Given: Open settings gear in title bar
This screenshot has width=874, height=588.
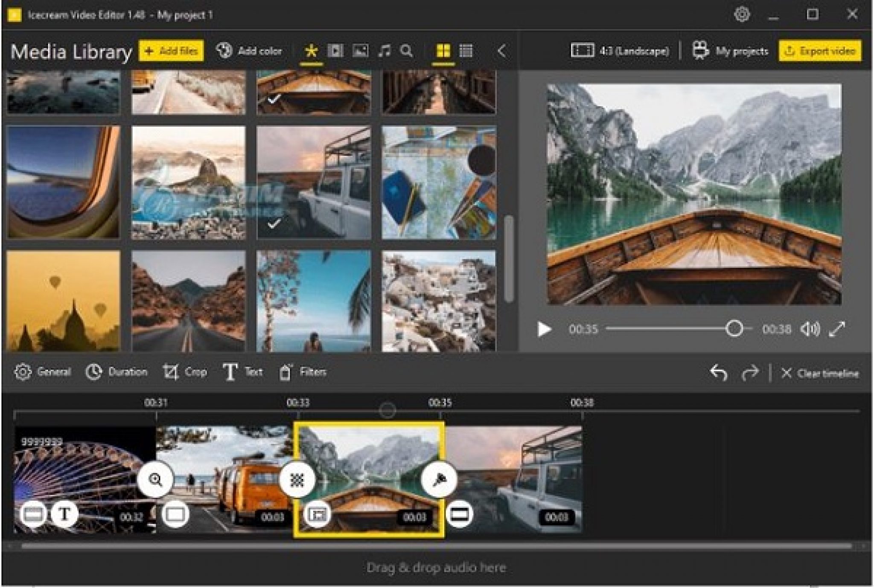Looking at the screenshot, I should [742, 14].
